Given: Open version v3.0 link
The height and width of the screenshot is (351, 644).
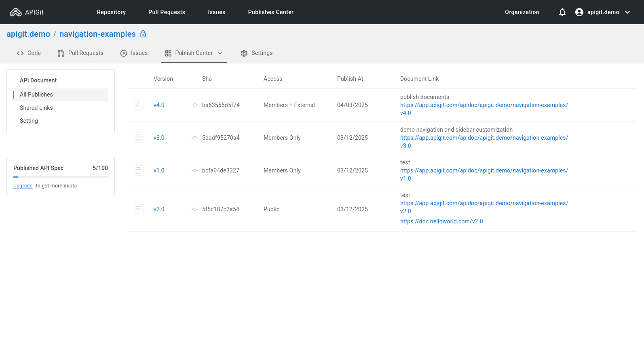Looking at the screenshot, I should click(x=159, y=138).
